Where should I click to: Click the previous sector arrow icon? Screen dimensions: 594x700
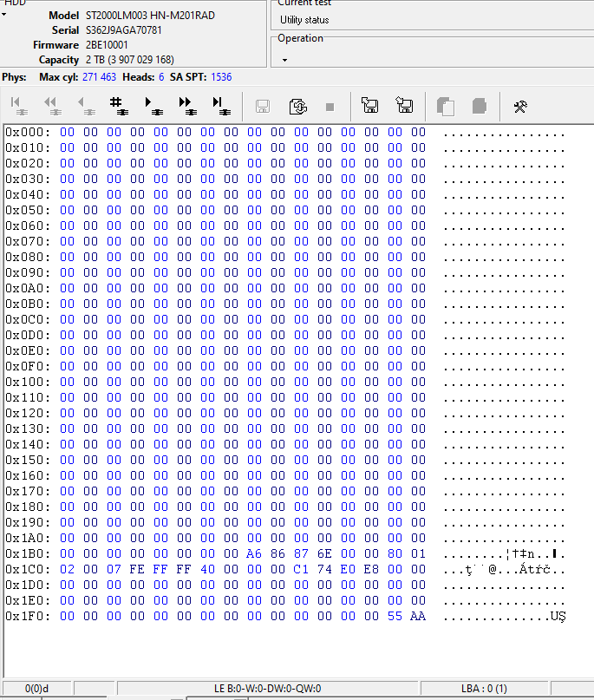tap(85, 106)
